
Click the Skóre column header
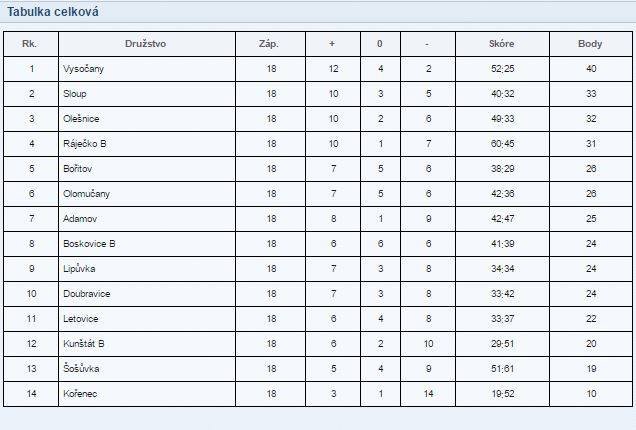(502, 44)
